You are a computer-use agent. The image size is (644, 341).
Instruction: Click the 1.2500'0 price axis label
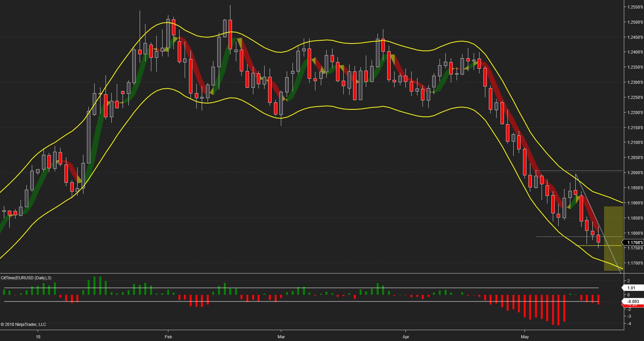click(635, 22)
